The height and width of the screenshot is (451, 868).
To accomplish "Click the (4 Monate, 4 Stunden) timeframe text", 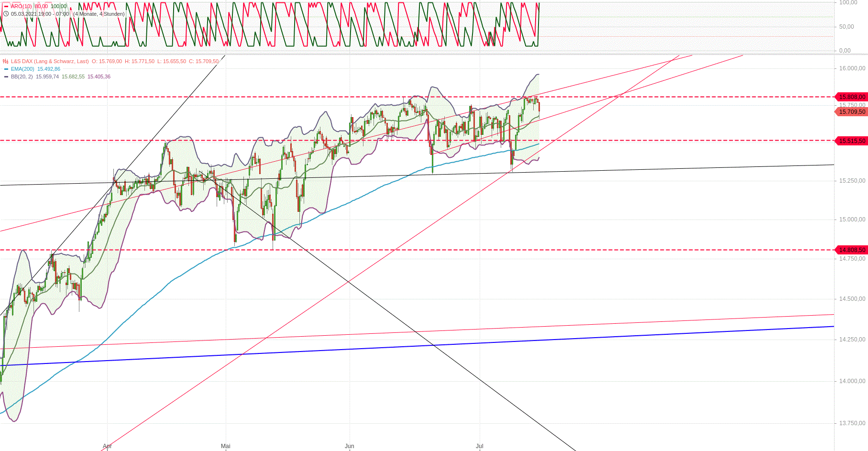I will (x=99, y=14).
